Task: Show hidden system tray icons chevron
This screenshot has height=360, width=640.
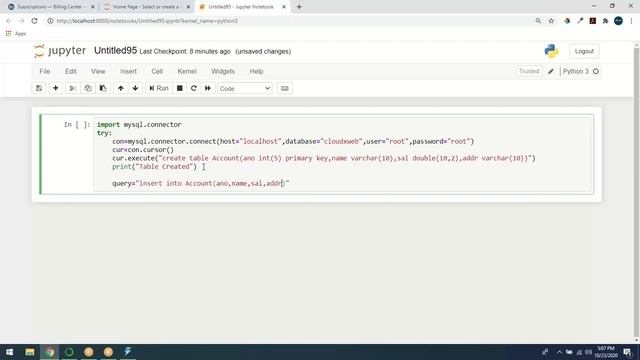Action: (x=559, y=352)
